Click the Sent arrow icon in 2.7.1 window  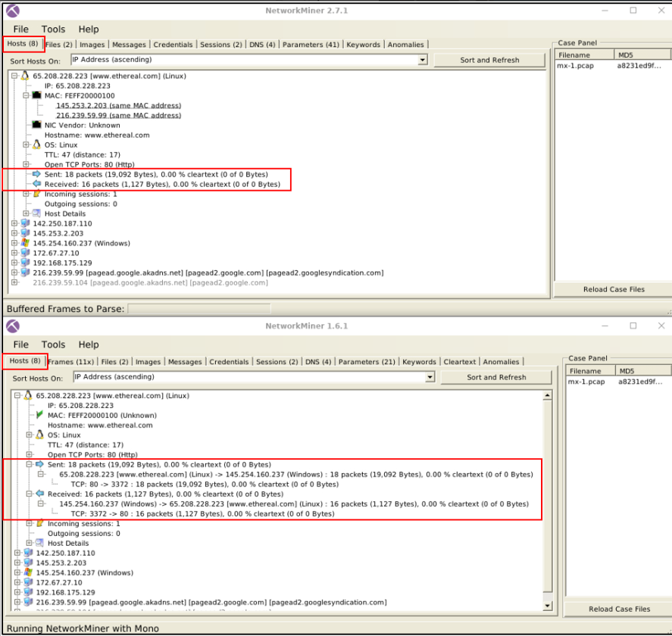pyautogui.click(x=37, y=174)
